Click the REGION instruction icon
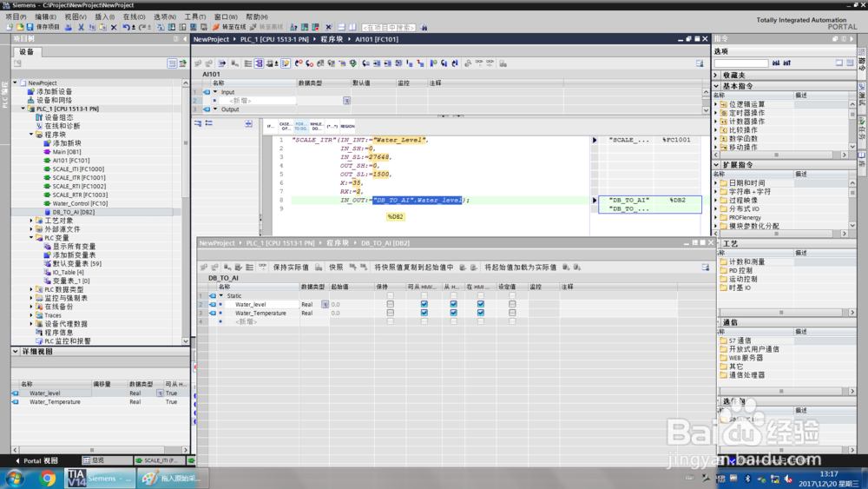Viewport: 868px width, 489px height. pyautogui.click(x=348, y=126)
